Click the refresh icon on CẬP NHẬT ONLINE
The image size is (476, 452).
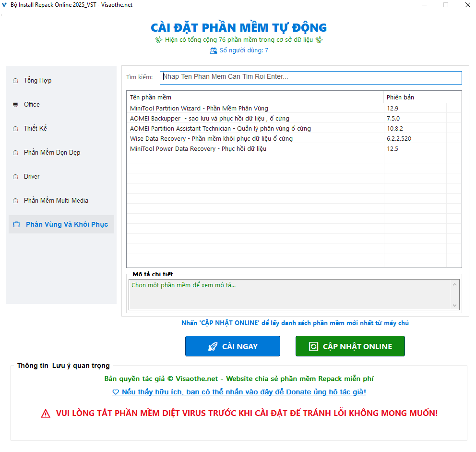313,346
